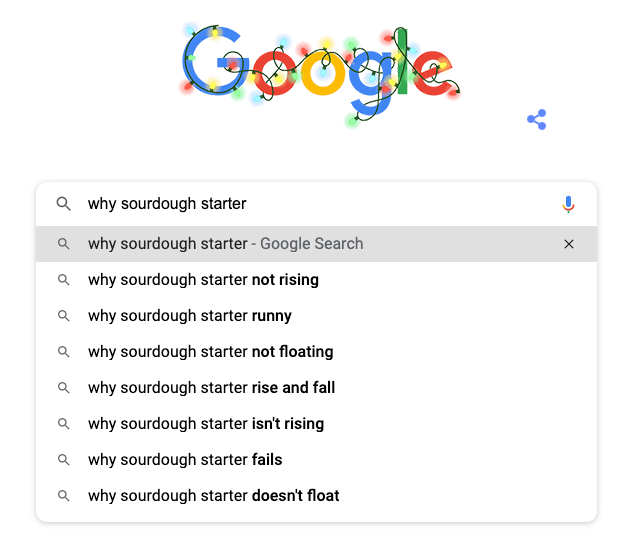Screen dimensions: 635x554
Task: Click search icon beside "not rising" suggestion
Action: pos(63,280)
